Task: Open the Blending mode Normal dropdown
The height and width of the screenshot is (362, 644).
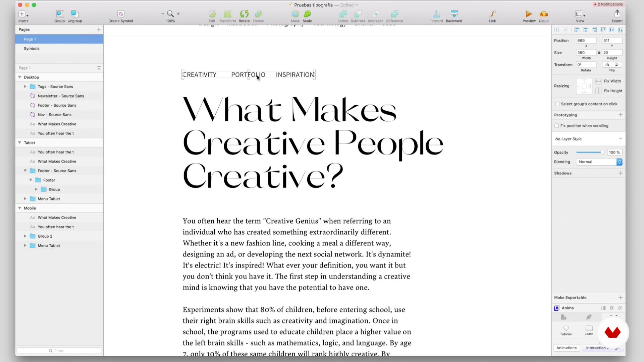Action: [599, 162]
